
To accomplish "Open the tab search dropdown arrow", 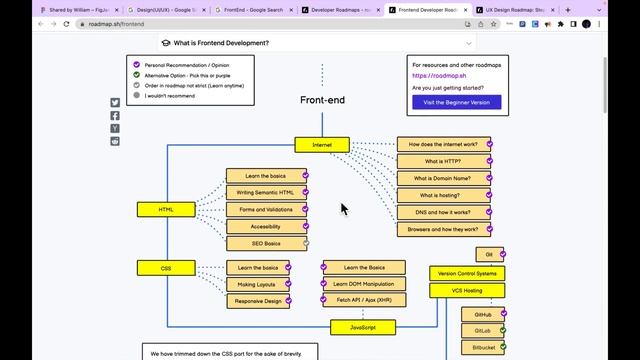I will [599, 10].
